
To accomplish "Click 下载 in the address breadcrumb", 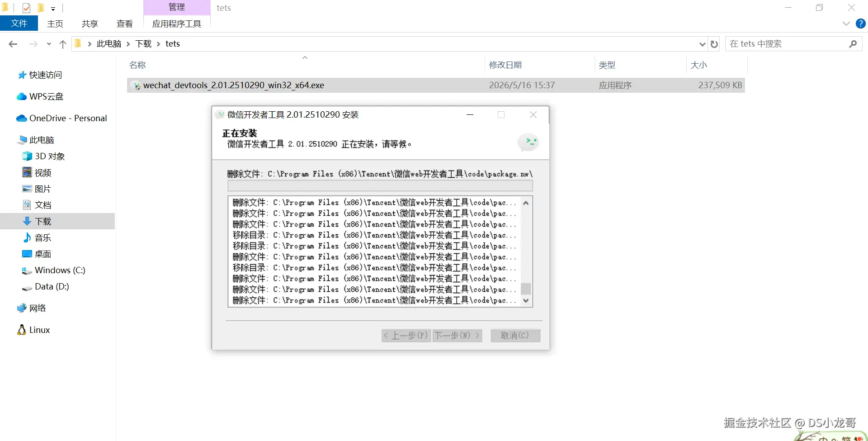I will click(x=143, y=44).
